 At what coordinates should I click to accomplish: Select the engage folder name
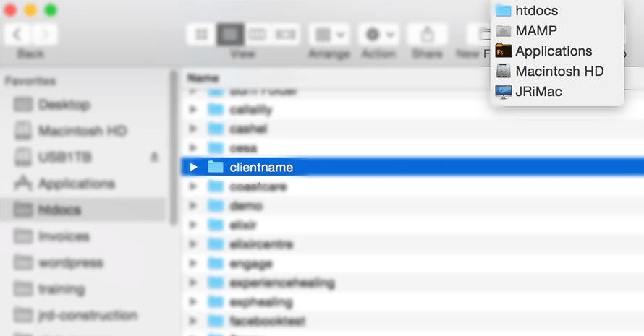tap(250, 264)
